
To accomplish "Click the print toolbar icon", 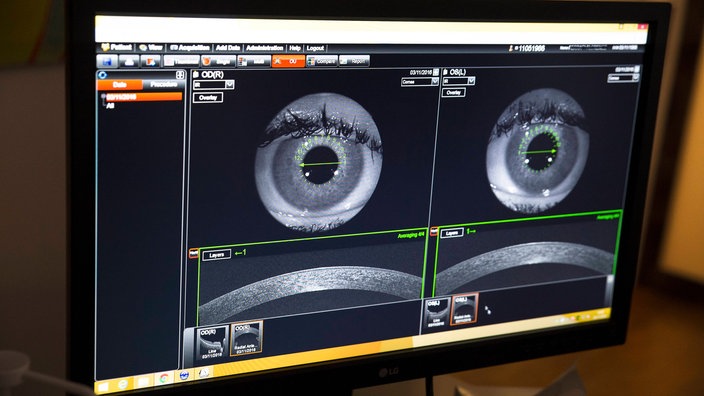I will (129, 61).
